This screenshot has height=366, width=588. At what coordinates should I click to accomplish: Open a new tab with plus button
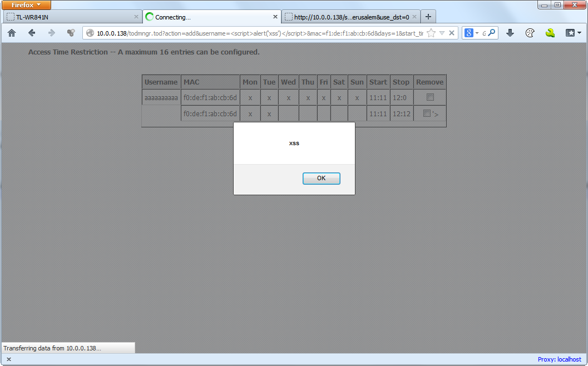click(x=428, y=17)
